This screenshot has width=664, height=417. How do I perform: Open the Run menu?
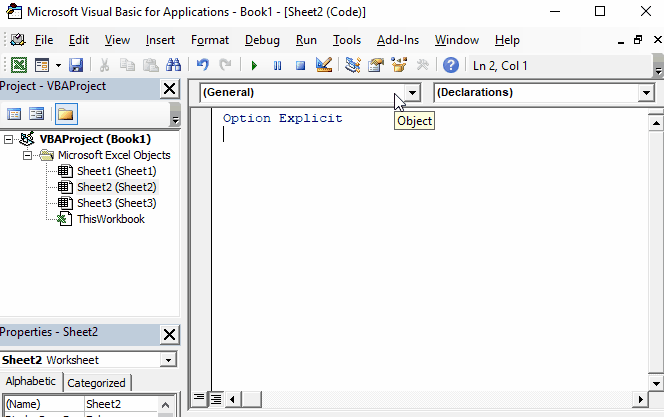point(306,40)
